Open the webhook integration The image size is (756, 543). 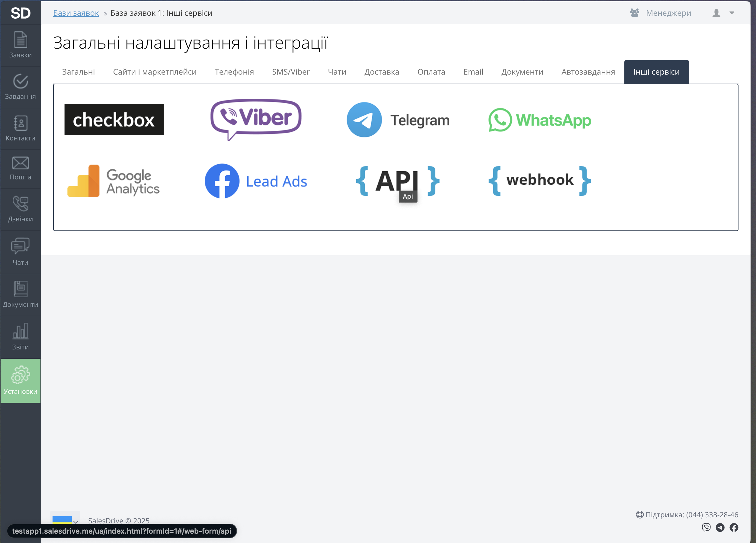(539, 180)
